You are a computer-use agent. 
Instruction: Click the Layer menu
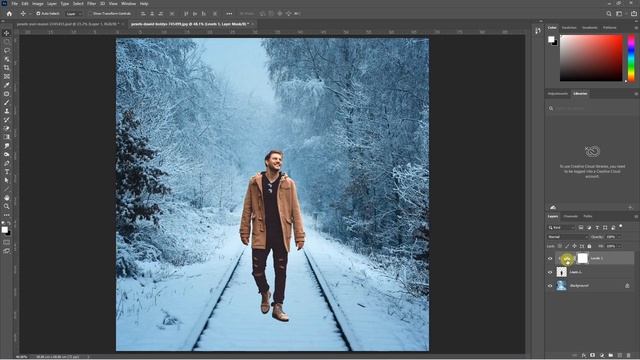pyautogui.click(x=52, y=4)
